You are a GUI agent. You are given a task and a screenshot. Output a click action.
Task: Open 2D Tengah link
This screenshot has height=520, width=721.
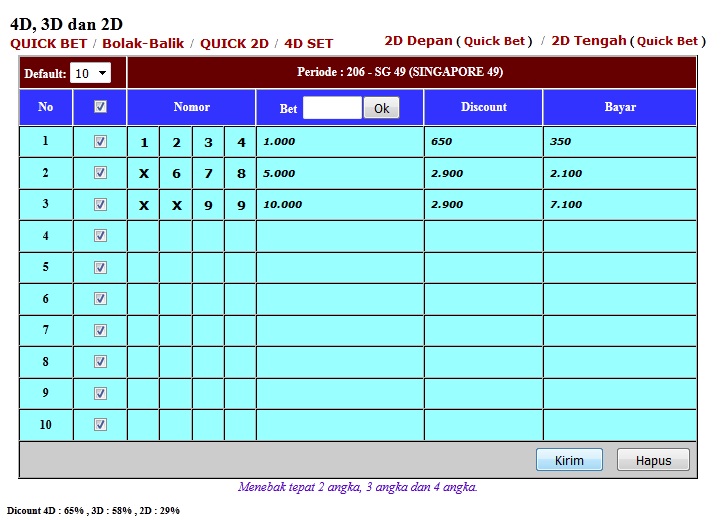(x=589, y=41)
